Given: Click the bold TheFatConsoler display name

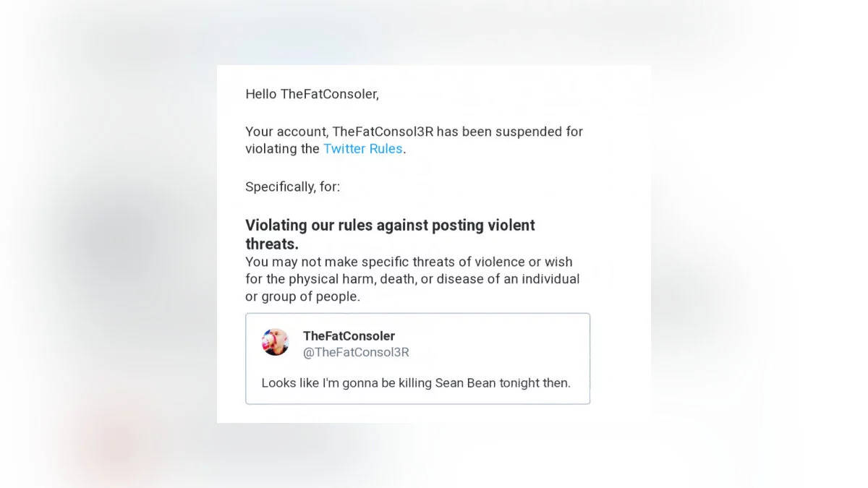Looking at the screenshot, I should tap(349, 336).
